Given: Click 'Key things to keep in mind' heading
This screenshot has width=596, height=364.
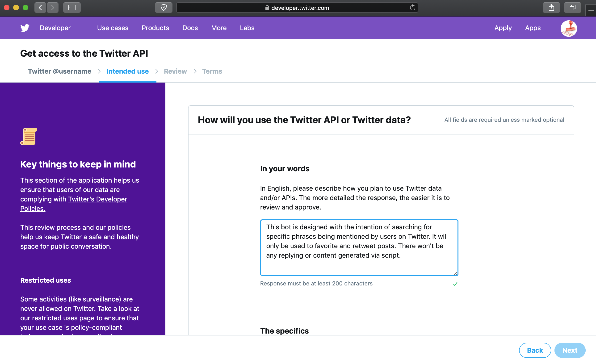Looking at the screenshot, I should [78, 164].
